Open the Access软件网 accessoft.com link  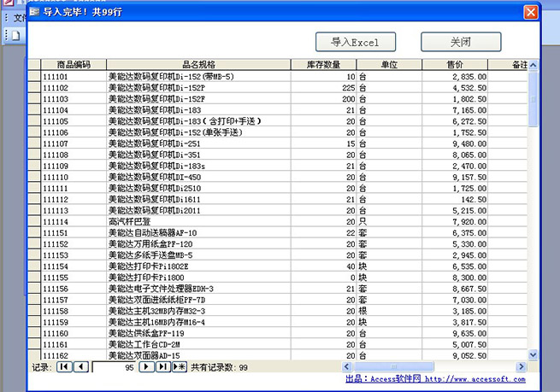(435, 379)
